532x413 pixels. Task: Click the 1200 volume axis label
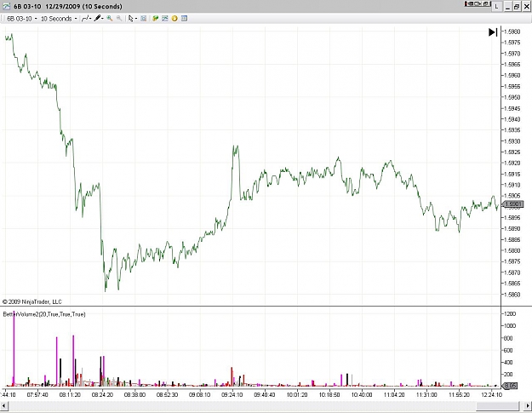510,313
